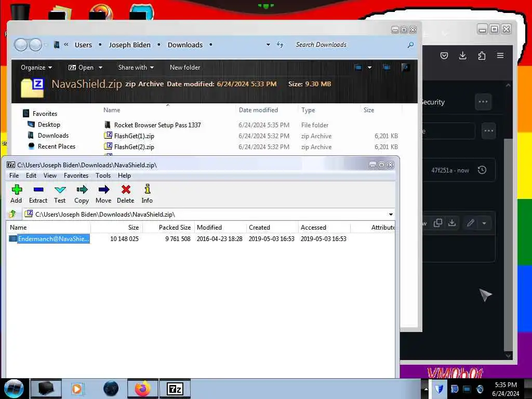Choose the Copy tool in 7-Zip
This screenshot has height=399, width=532.
point(82,194)
